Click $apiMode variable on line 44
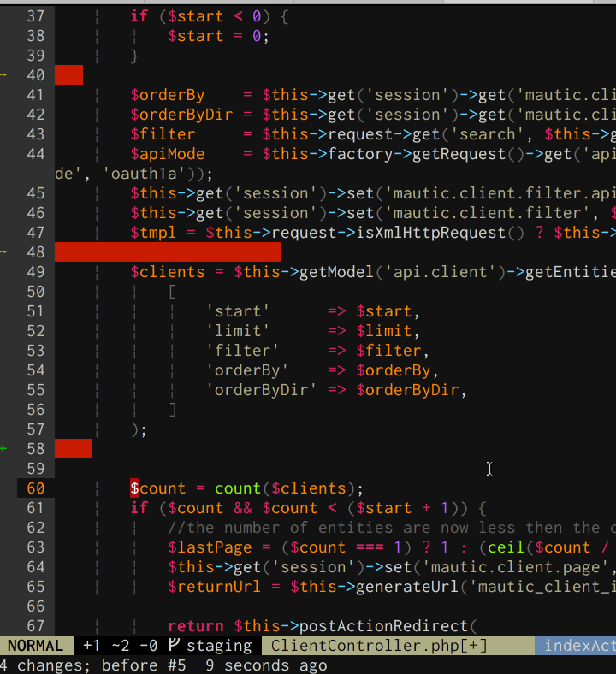The height and width of the screenshot is (674, 616). click(167, 154)
